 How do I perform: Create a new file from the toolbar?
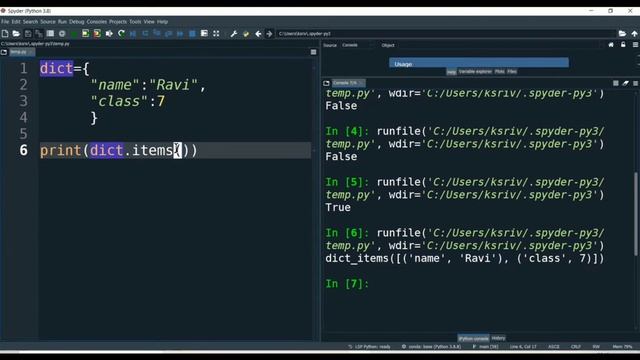point(5,33)
